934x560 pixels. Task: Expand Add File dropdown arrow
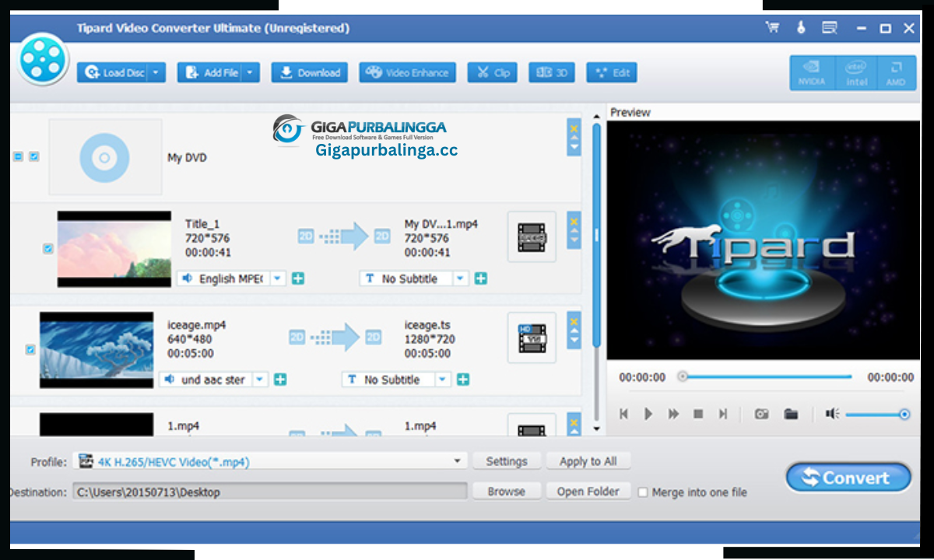click(251, 72)
